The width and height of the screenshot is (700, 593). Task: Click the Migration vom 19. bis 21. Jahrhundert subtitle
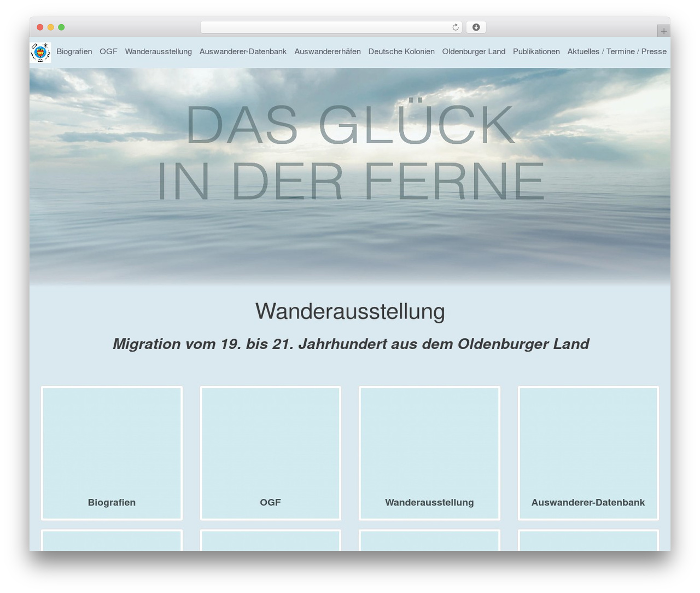point(351,344)
